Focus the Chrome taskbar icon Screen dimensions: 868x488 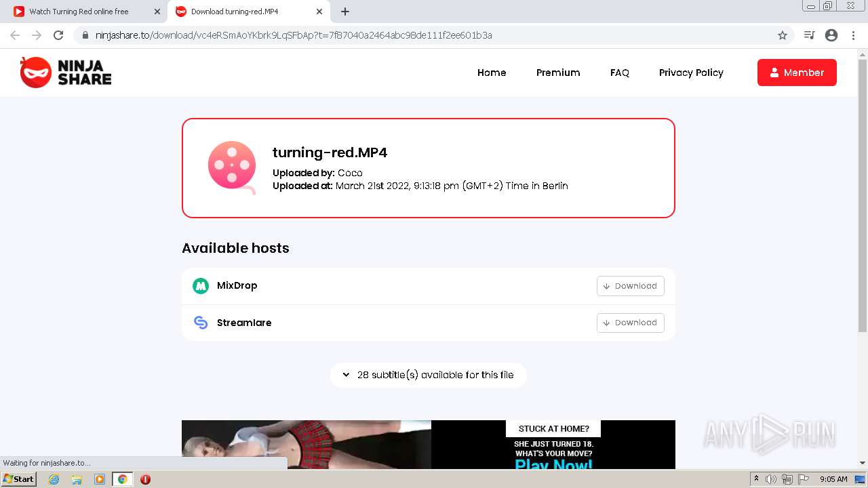click(122, 479)
